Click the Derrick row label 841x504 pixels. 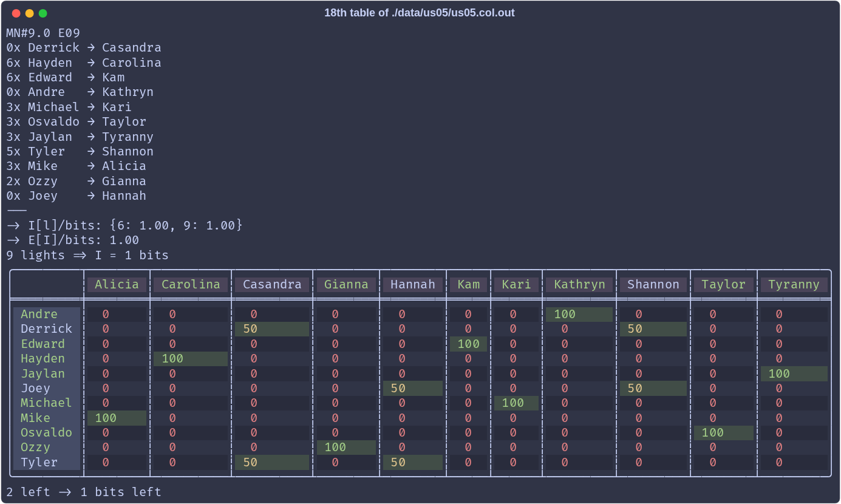click(x=47, y=329)
